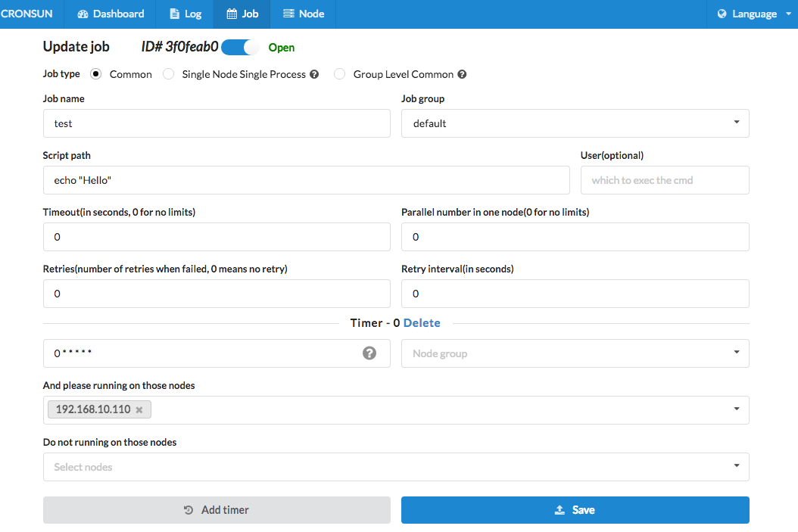Click the Open status label
Screen dimensions: 798x532
282,48
